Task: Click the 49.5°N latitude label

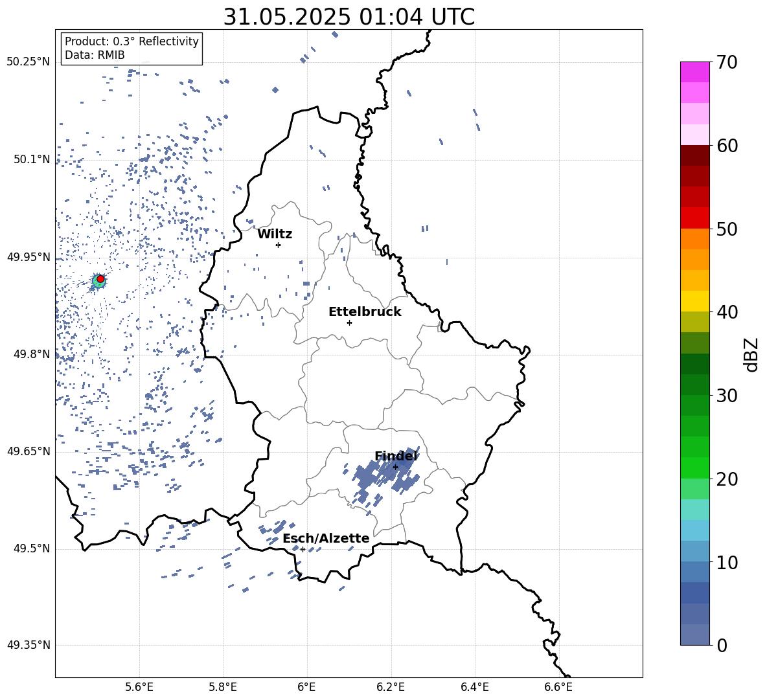Action: tap(32, 548)
